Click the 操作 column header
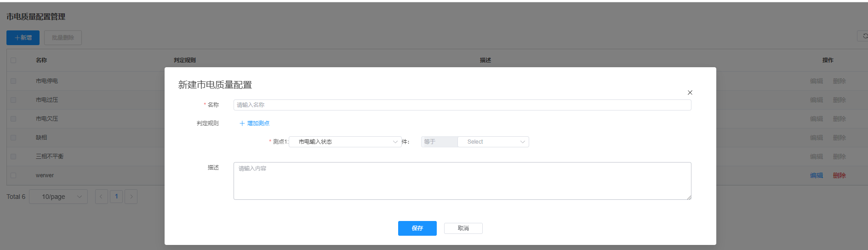 click(828, 60)
